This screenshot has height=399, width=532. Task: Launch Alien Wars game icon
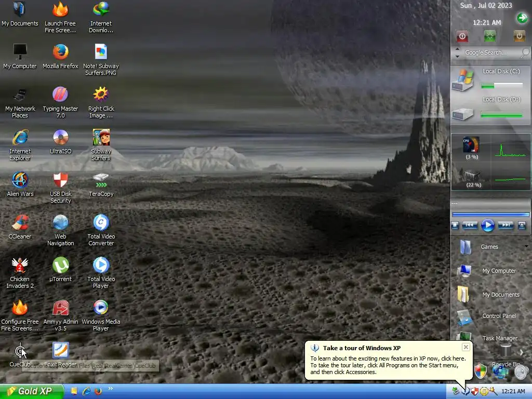coord(20,184)
